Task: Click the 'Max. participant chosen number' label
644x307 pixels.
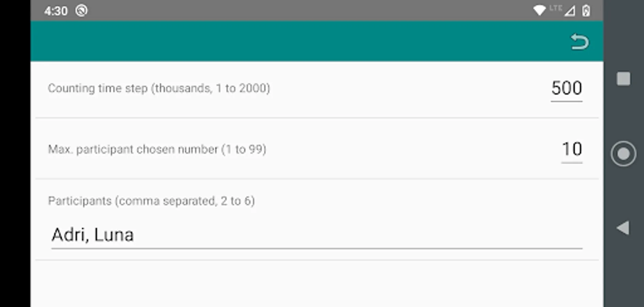Action: click(x=158, y=149)
